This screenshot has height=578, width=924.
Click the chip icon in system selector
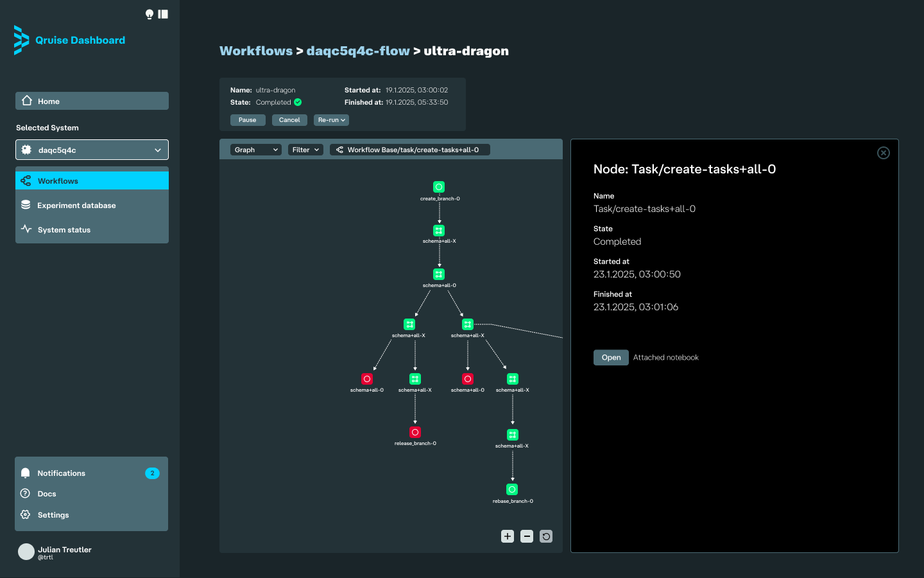pos(26,150)
